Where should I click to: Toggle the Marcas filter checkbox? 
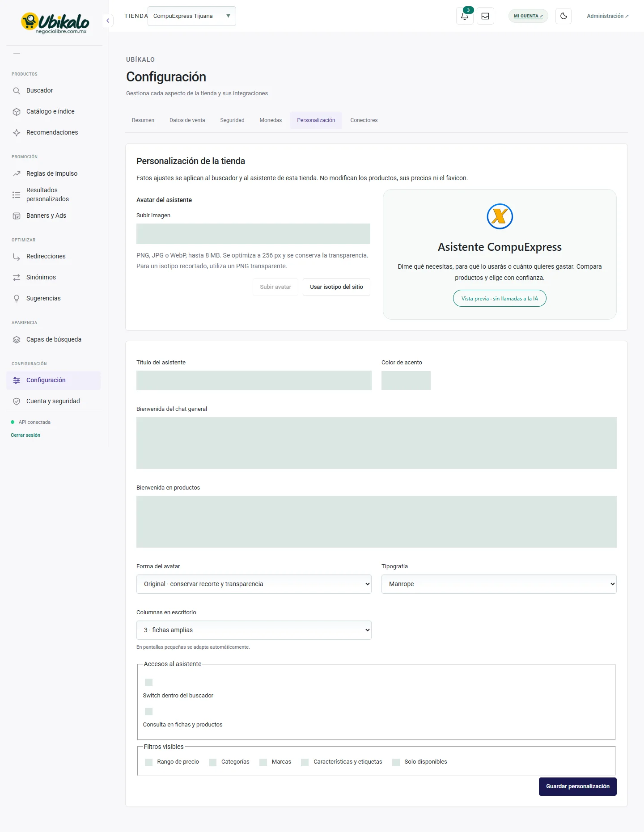(263, 762)
